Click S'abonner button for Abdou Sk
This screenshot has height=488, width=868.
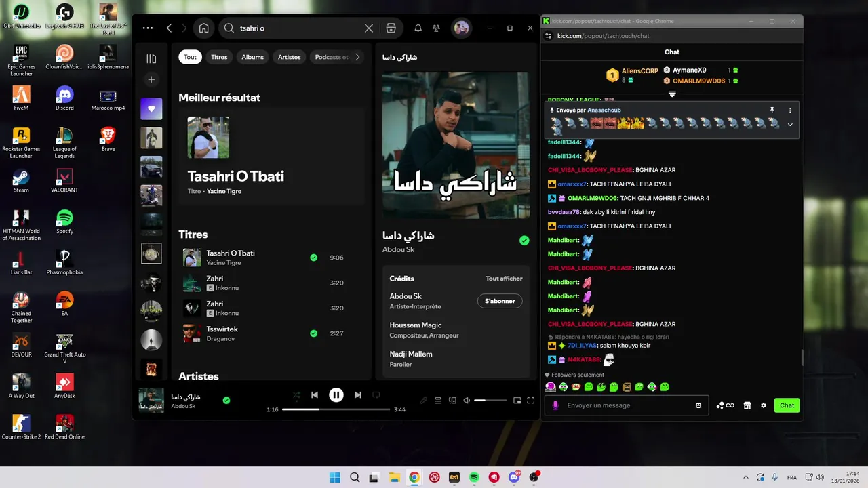pyautogui.click(x=500, y=301)
